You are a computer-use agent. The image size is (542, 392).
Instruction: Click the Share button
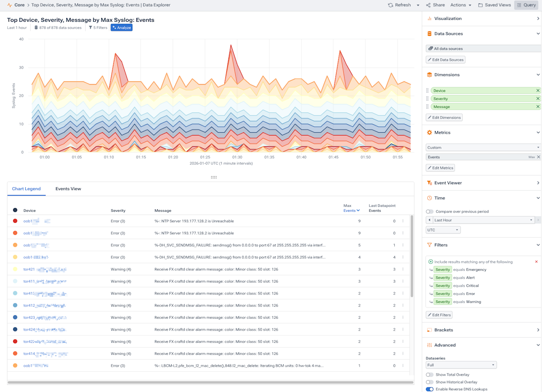[x=435, y=5]
